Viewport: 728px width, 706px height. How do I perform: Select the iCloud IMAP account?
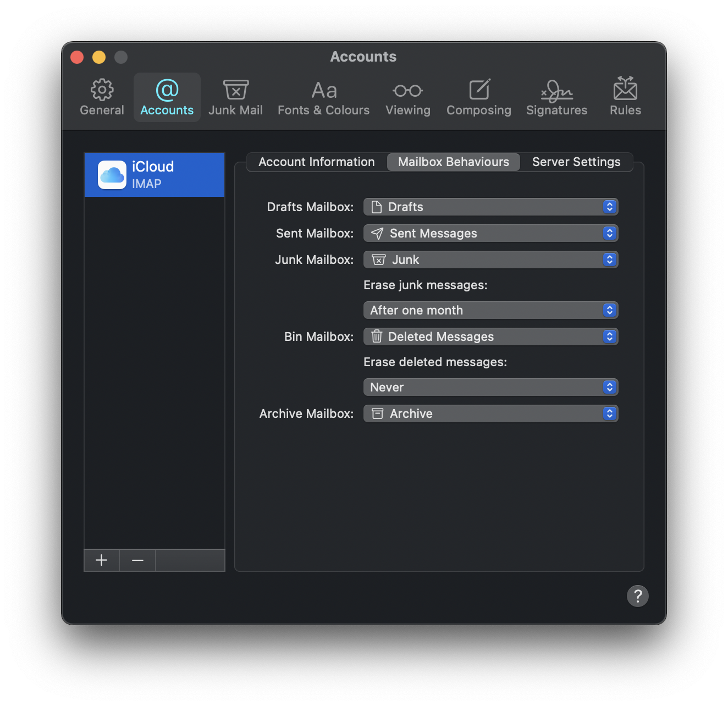(154, 174)
